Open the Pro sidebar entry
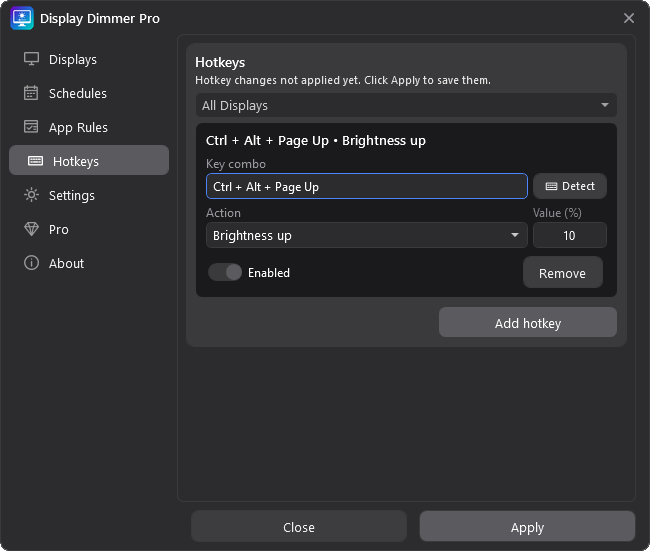This screenshot has width=650, height=551. tap(89, 229)
